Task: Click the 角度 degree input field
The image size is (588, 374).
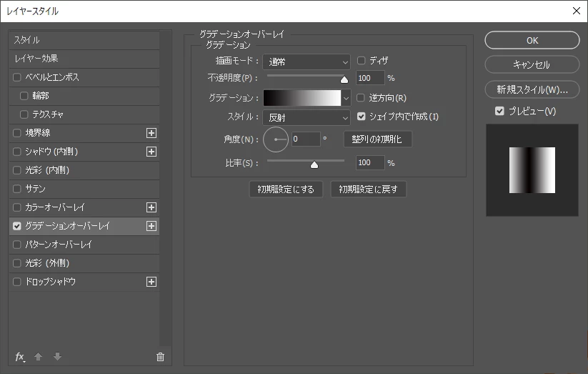Action: click(306, 139)
